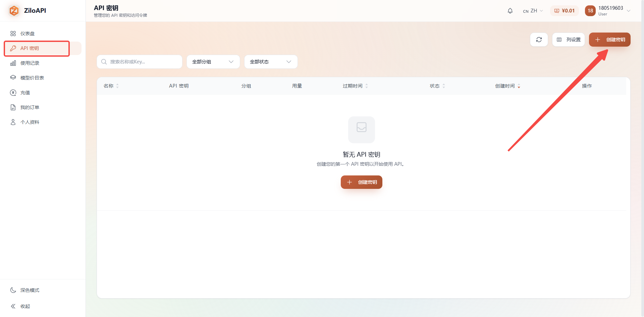Click the user avatar showing 18
The height and width of the screenshot is (317, 644).
tap(590, 11)
